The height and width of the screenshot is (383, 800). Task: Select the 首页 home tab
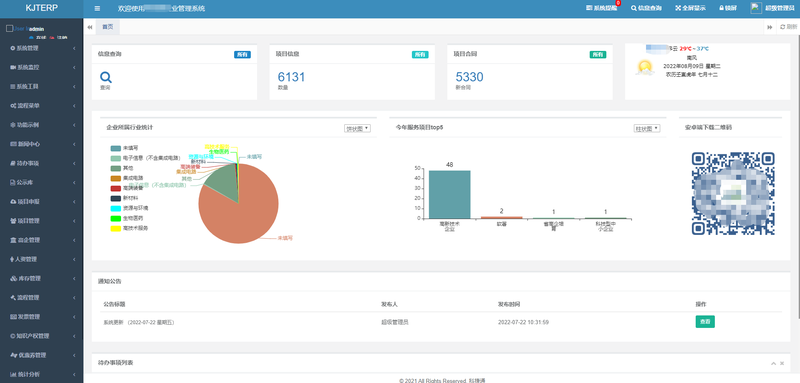pyautogui.click(x=108, y=27)
